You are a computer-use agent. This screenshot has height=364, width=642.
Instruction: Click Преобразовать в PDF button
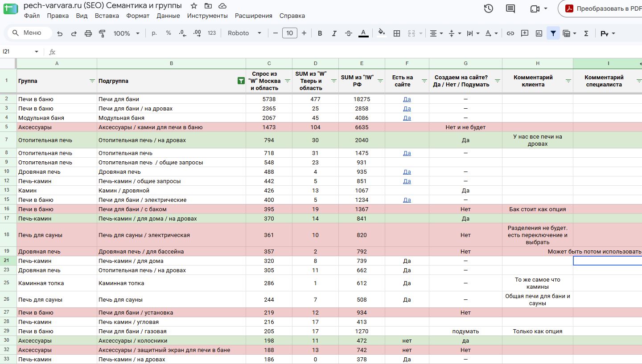coord(603,8)
